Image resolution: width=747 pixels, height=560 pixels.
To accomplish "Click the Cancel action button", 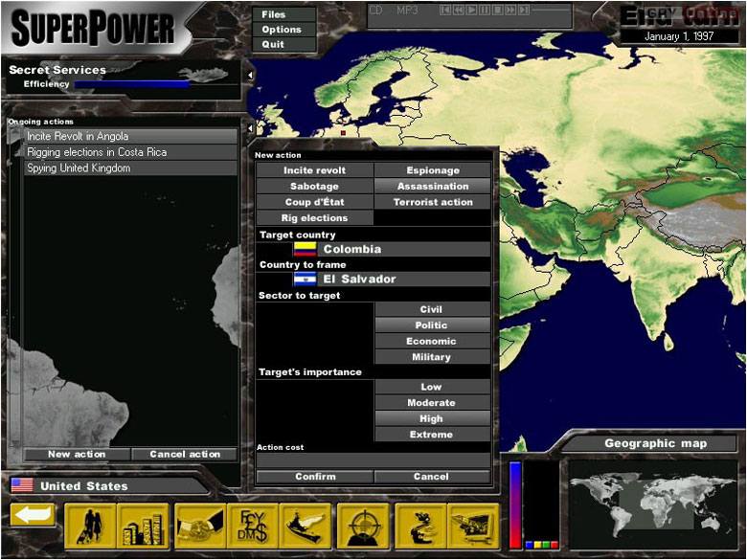I will click(185, 455).
